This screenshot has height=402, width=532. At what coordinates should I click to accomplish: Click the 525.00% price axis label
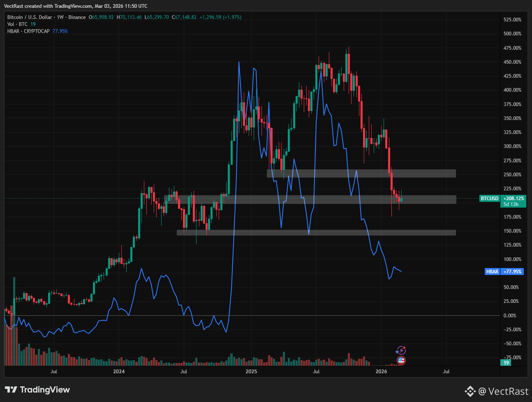(x=512, y=20)
